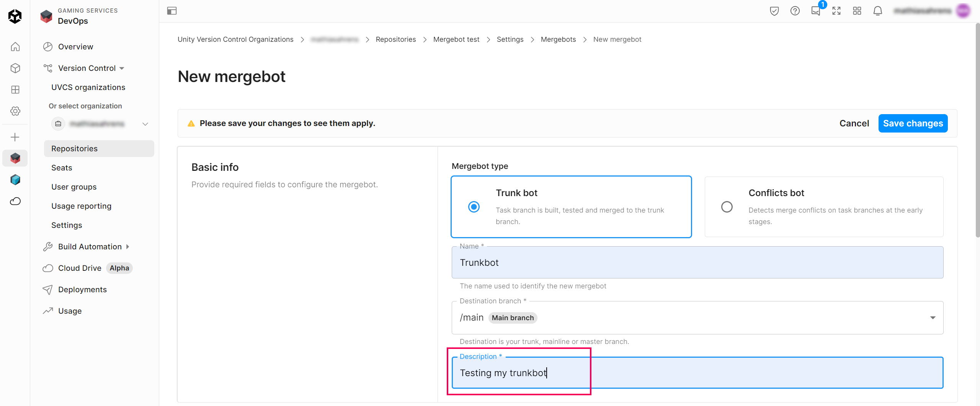Select the Conflicts bot radio button
This screenshot has height=406, width=980.
pyautogui.click(x=727, y=207)
